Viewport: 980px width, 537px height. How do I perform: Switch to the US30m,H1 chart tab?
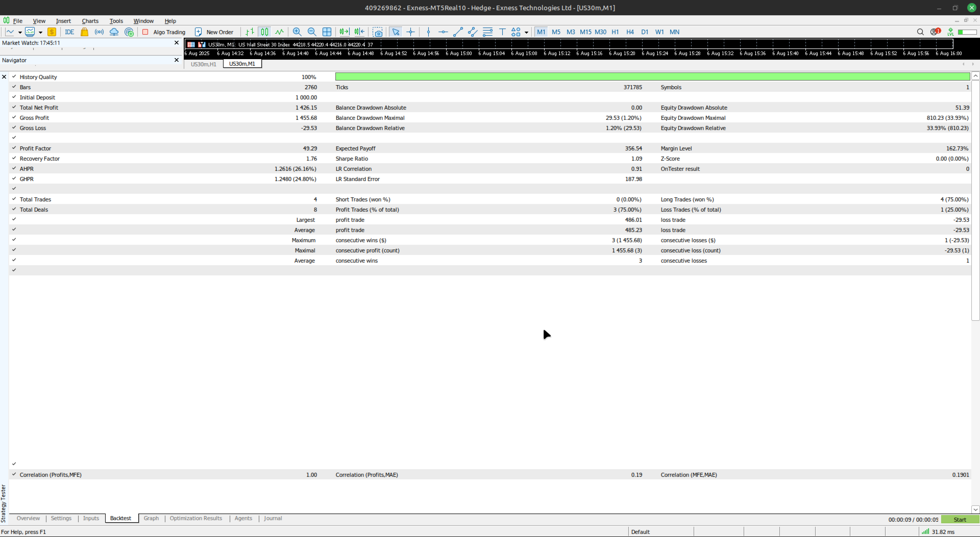[x=203, y=64]
